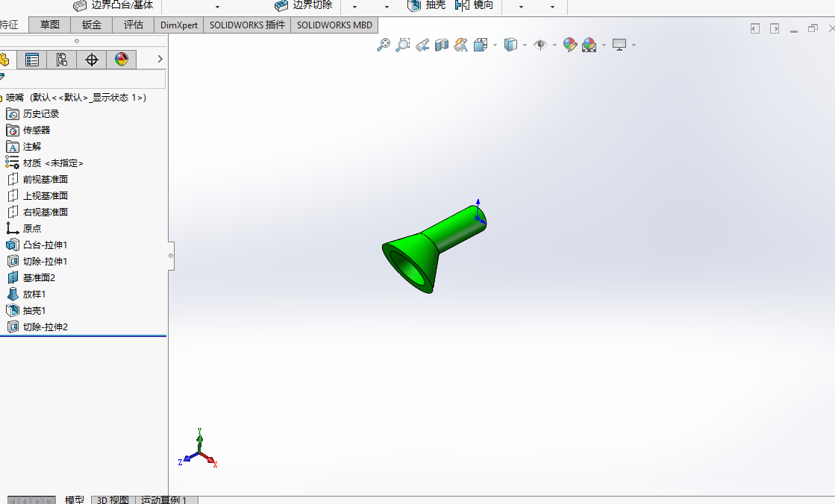The width and height of the screenshot is (835, 504).
Task: Switch to 草图 tab
Action: click(49, 25)
